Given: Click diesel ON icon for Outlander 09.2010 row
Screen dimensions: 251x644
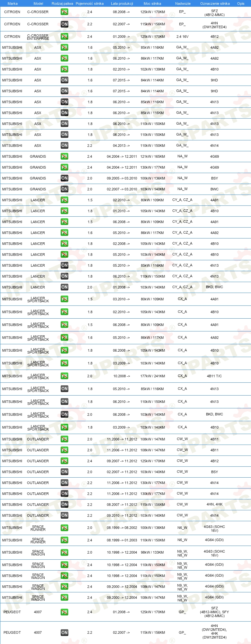Looking at the screenshot, I should pyautogui.click(x=65, y=515).
